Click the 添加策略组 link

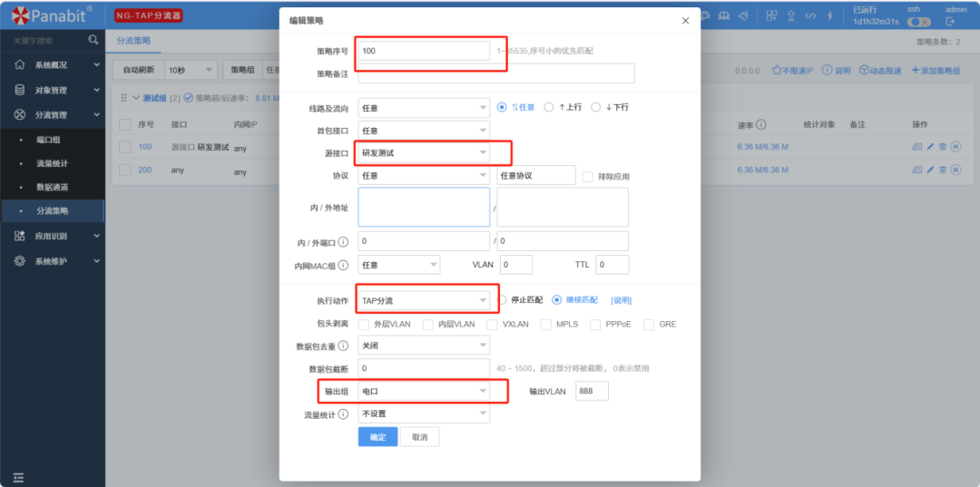936,71
